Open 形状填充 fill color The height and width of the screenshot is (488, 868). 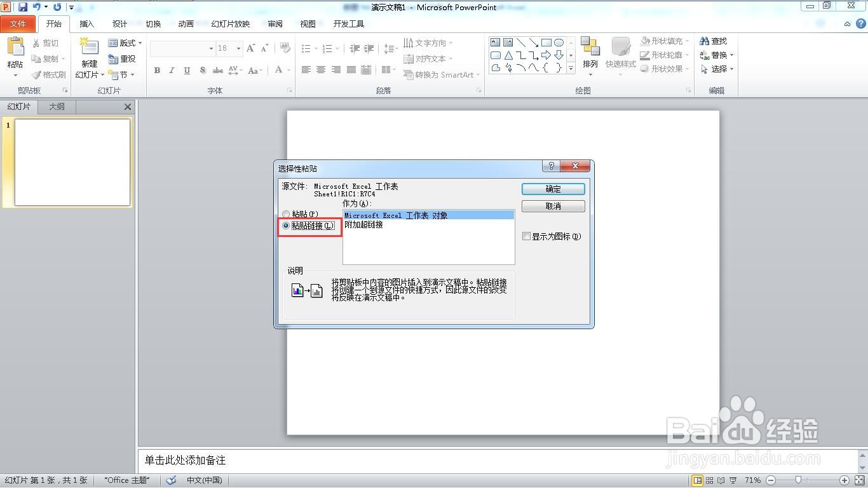(665, 41)
